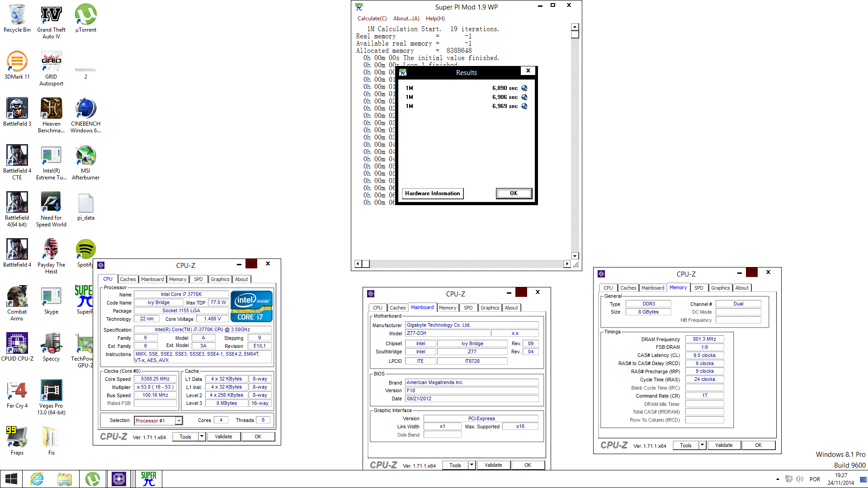This screenshot has height=488, width=868.
Task: Launch Grand Theft Auto IV shortcut
Action: pos(51,21)
